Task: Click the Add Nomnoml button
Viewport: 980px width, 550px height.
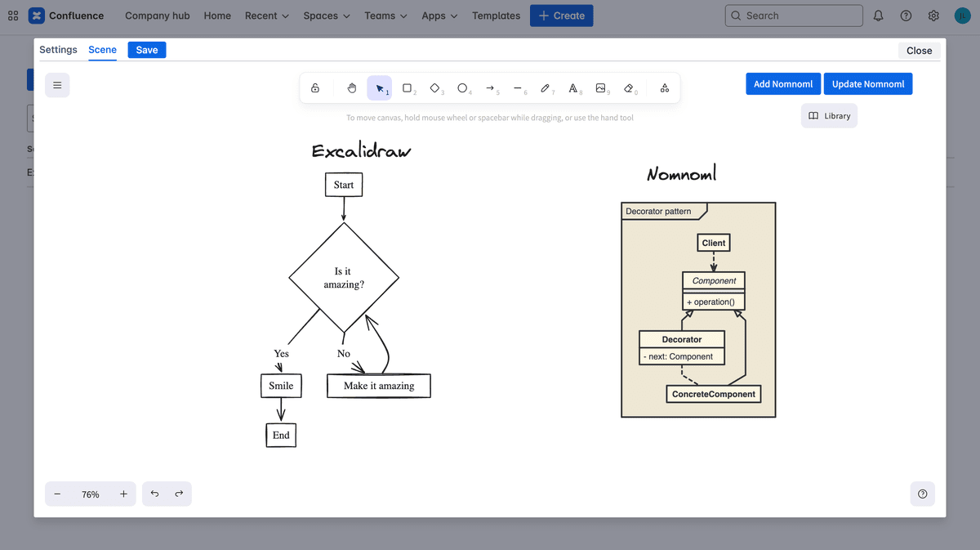Action: tap(783, 84)
